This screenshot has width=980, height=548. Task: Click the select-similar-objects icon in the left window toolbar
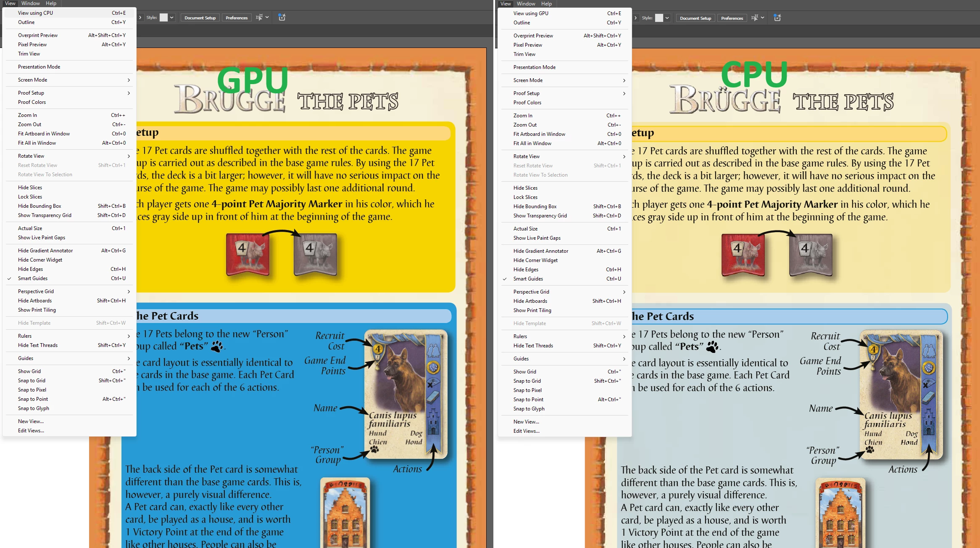click(x=259, y=17)
